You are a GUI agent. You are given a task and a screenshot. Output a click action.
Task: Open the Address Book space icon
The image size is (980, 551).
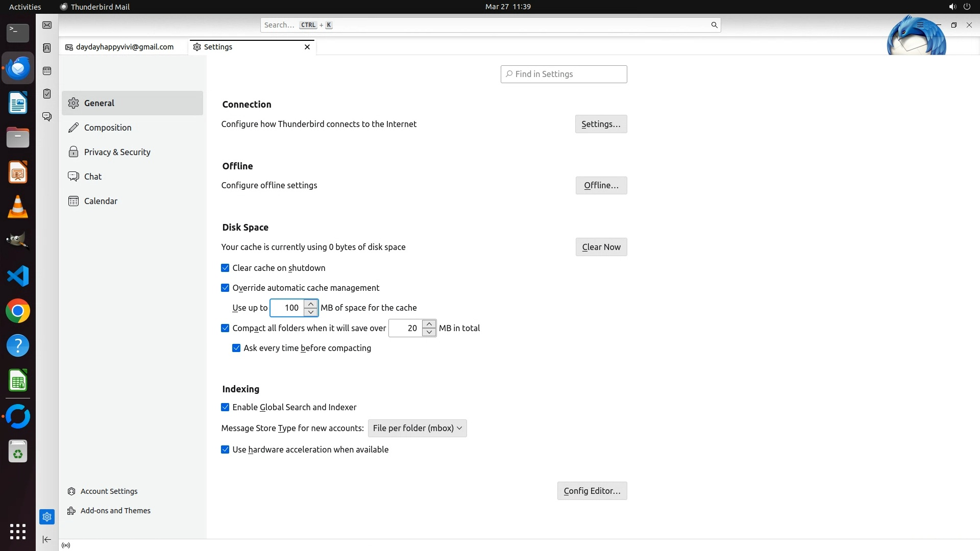[x=47, y=48]
